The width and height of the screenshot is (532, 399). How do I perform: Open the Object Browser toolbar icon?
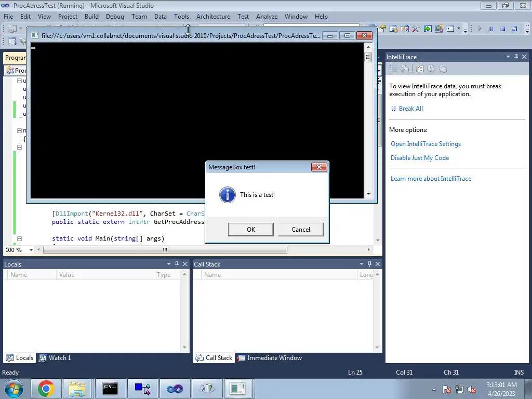coord(404,29)
